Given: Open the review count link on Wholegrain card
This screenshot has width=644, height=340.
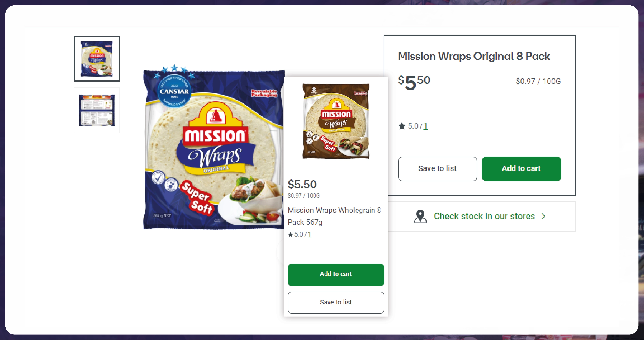Looking at the screenshot, I should (x=309, y=235).
